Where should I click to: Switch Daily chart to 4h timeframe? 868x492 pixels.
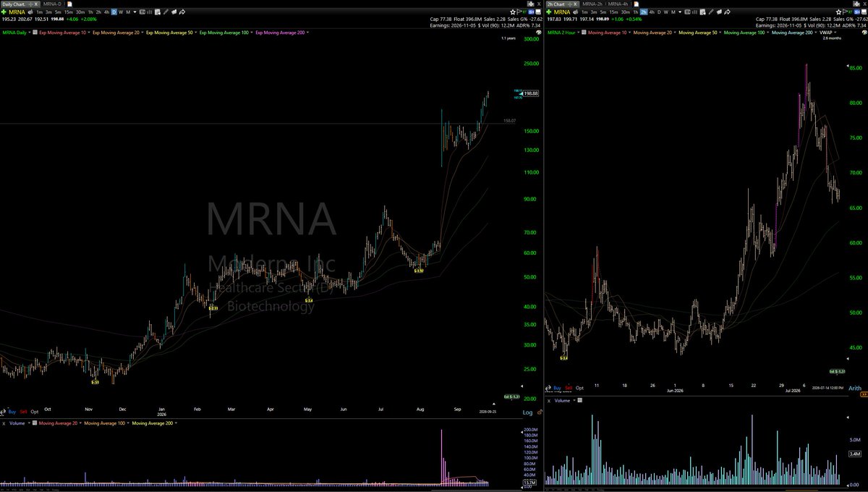(x=106, y=12)
